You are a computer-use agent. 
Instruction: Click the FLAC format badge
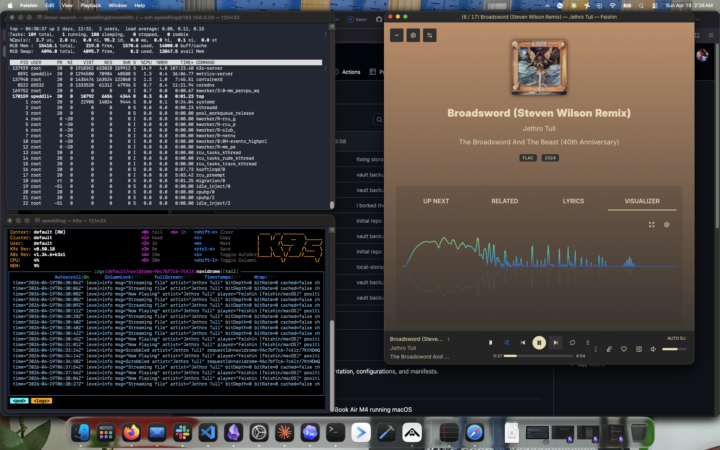click(528, 158)
